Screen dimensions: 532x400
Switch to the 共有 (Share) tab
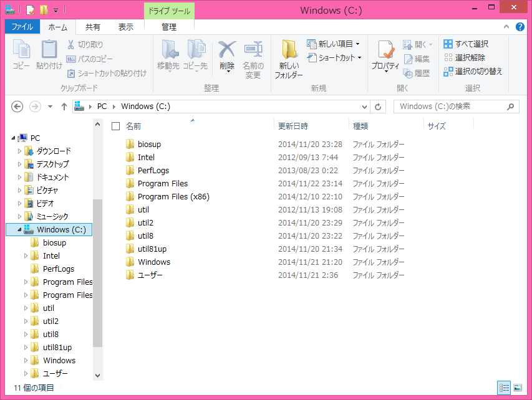click(x=93, y=27)
